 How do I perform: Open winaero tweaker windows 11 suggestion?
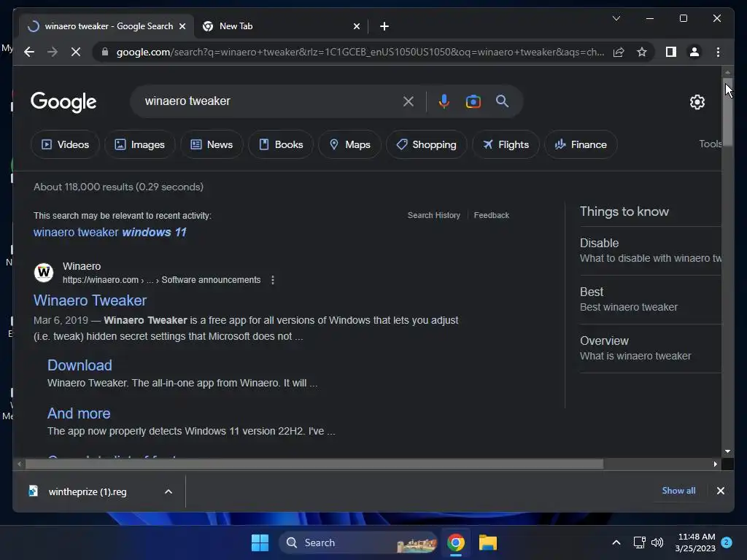tap(109, 233)
